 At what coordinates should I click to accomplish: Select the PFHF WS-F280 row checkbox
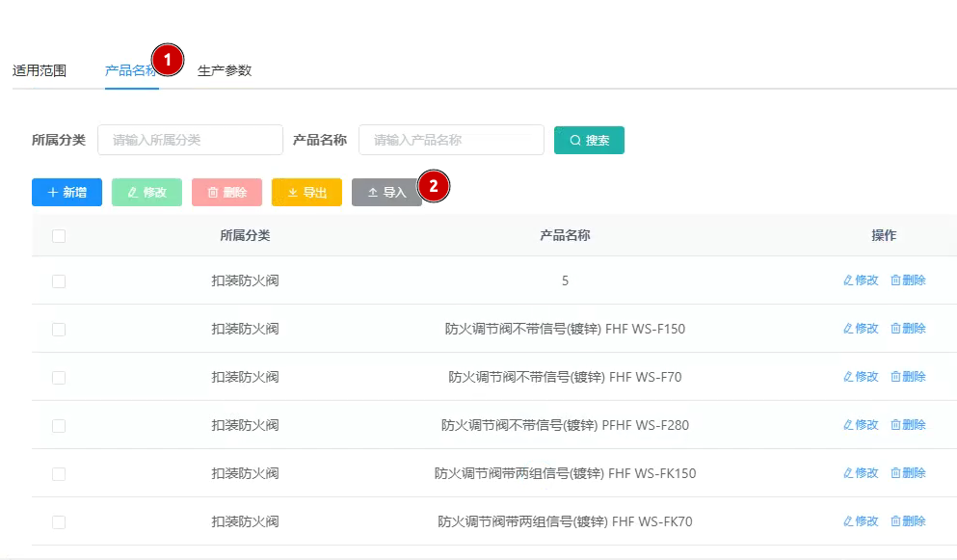59,425
